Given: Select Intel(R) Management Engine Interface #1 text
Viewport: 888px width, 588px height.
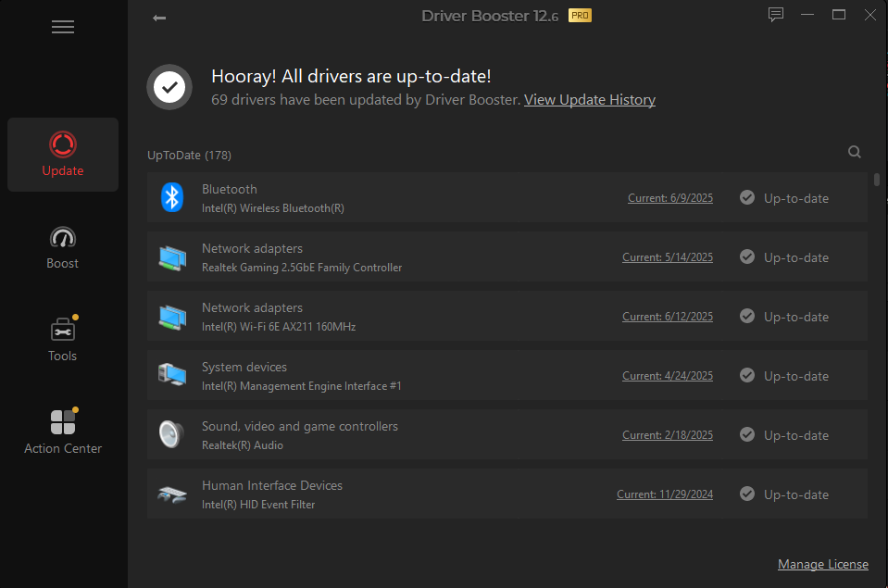Looking at the screenshot, I should click(301, 386).
